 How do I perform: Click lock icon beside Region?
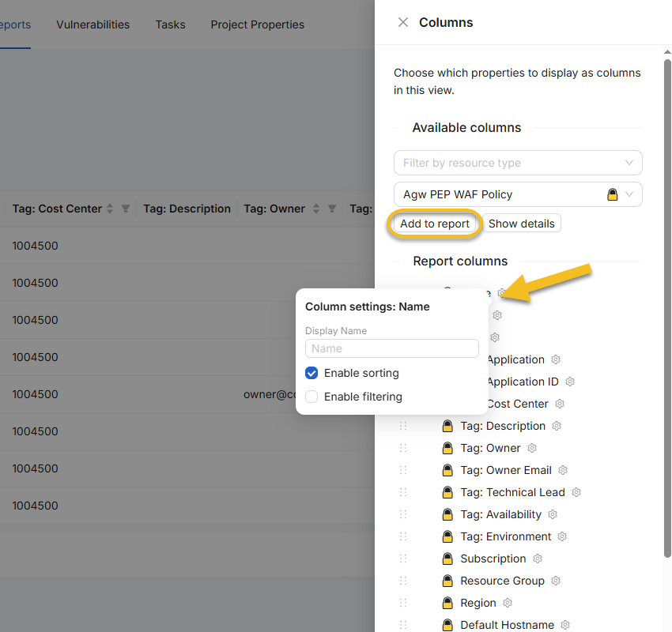(447, 603)
